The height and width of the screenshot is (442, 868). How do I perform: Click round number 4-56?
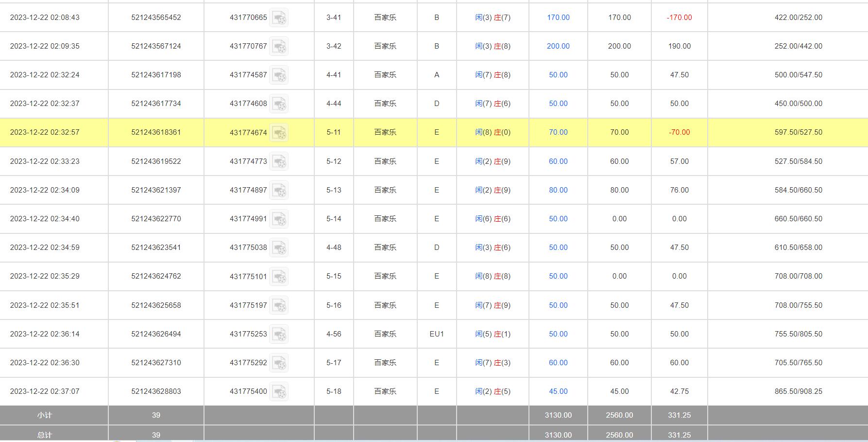(x=334, y=334)
